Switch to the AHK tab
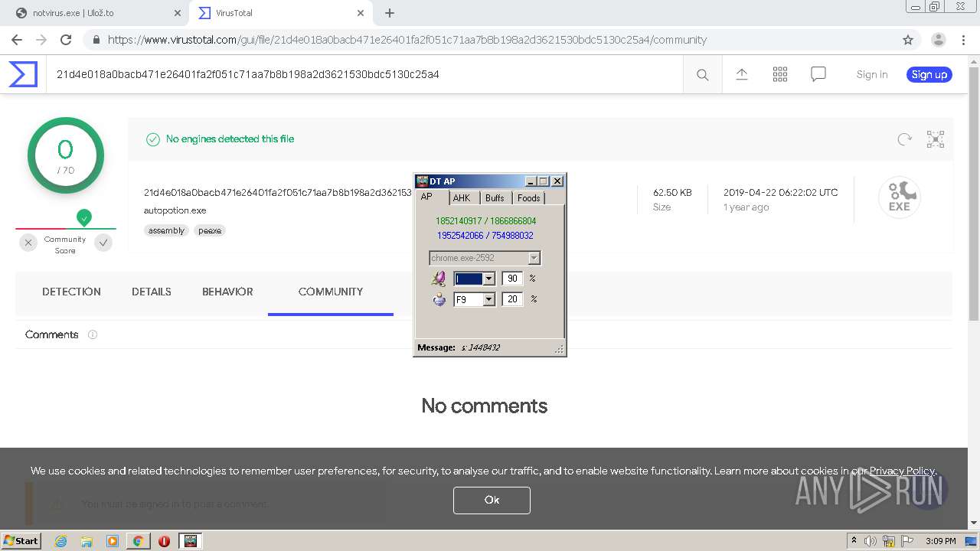The width and height of the screenshot is (980, 551). [462, 197]
